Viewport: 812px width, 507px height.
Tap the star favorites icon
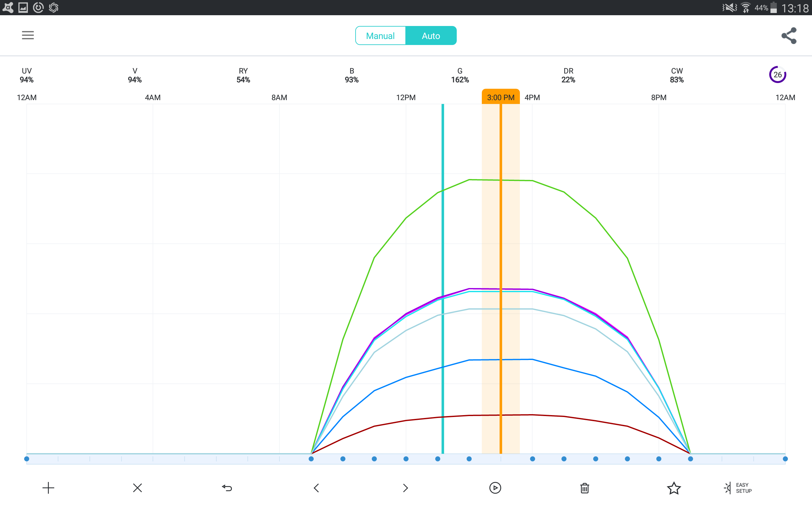(674, 488)
